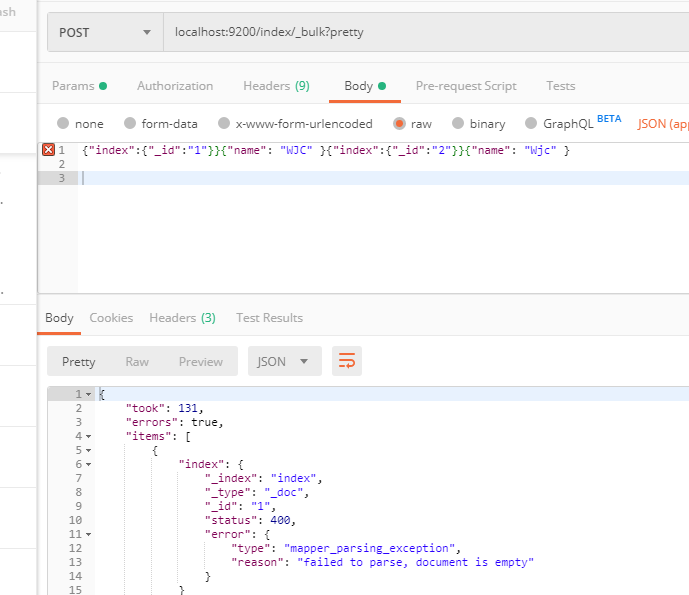
Task: Select the request Body tab
Action: pyautogui.click(x=365, y=86)
